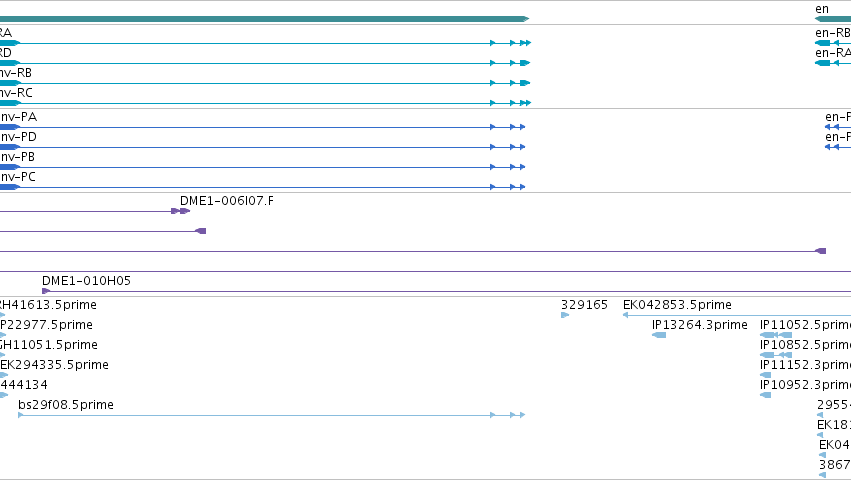The height and width of the screenshot is (480, 851).
Task: Click the 329165 feature label
Action: coord(585,305)
